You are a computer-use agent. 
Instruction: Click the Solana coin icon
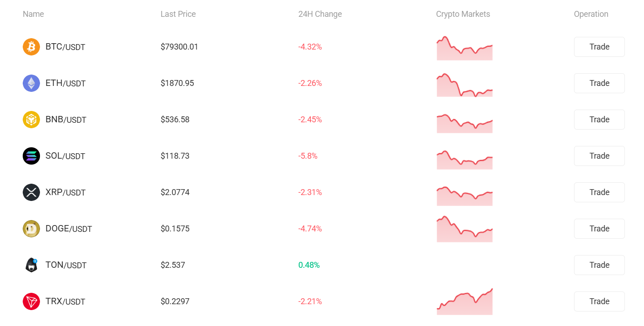tap(31, 156)
